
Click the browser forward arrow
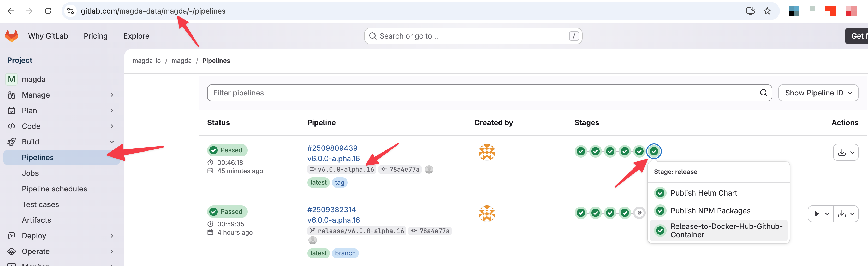pyautogui.click(x=29, y=11)
